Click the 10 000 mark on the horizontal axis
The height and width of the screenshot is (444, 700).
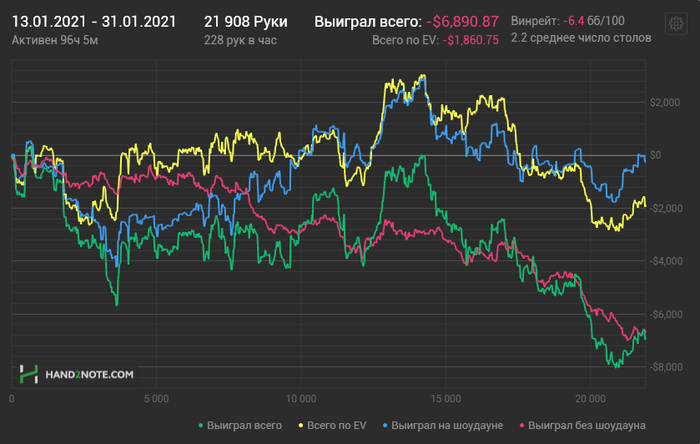click(300, 399)
